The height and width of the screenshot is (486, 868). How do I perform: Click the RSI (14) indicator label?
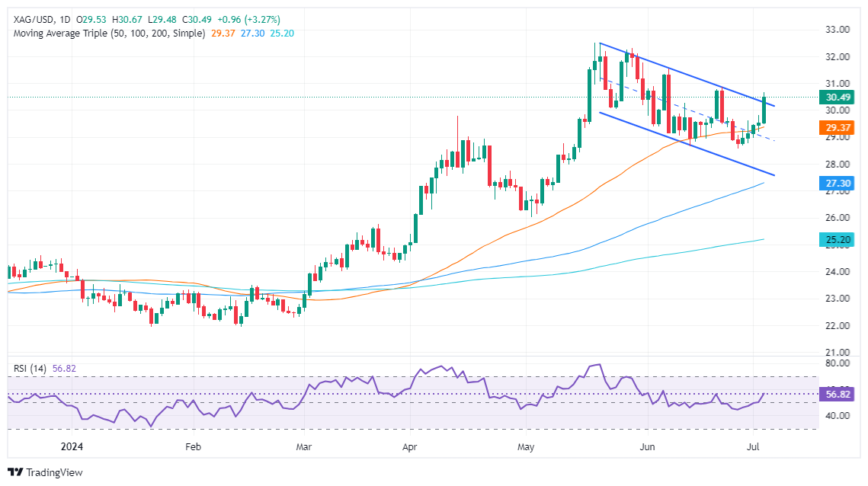coord(30,369)
